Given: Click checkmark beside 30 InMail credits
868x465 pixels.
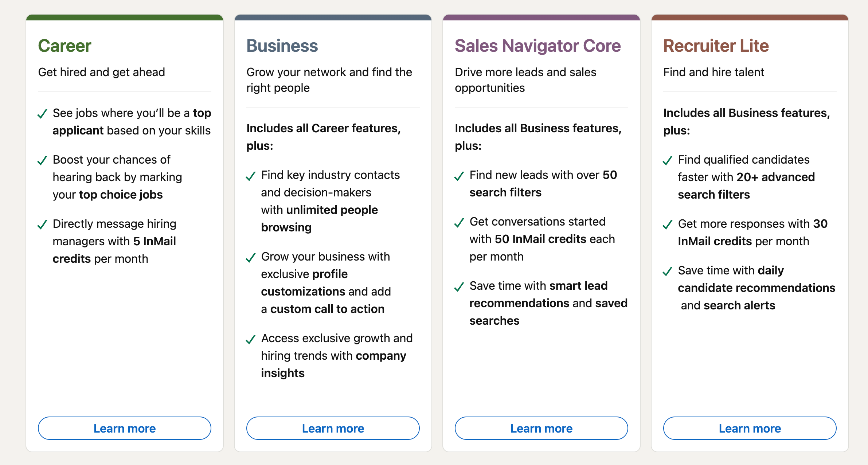Looking at the screenshot, I should click(x=668, y=224).
